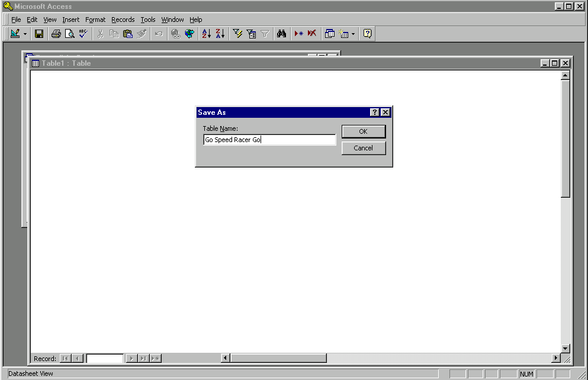Click the Find binoculars icon
The height and width of the screenshot is (380, 588).
pyautogui.click(x=282, y=34)
